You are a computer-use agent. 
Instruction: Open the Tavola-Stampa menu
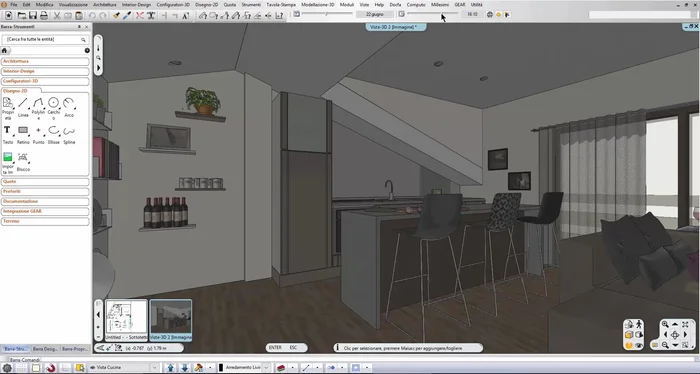[281, 4]
